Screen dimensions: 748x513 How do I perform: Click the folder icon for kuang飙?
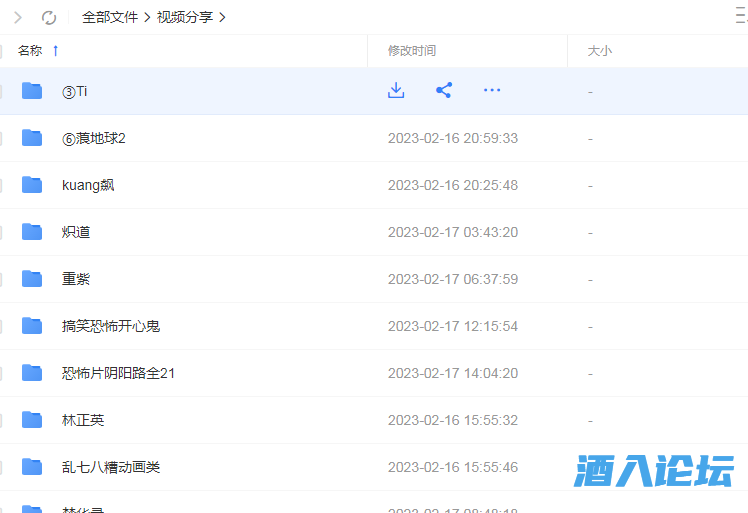coord(32,185)
